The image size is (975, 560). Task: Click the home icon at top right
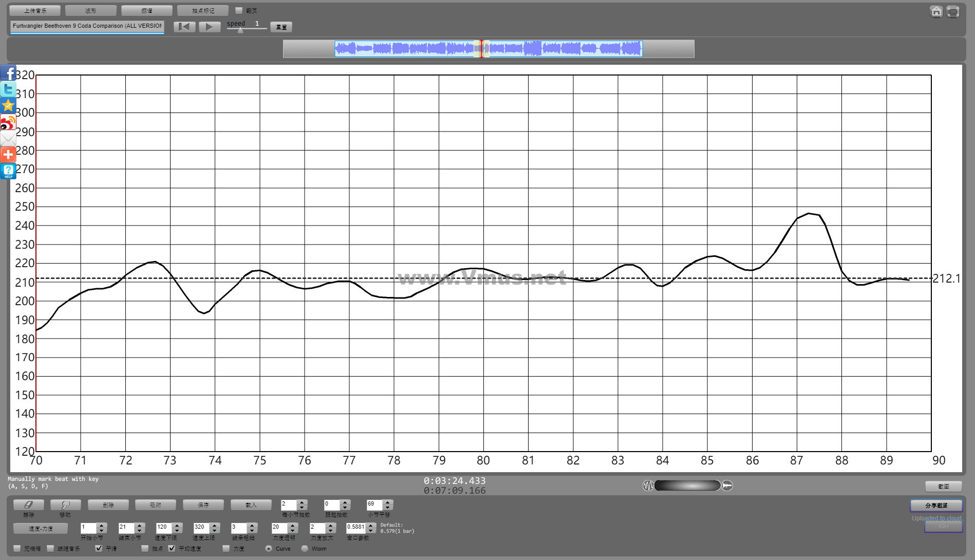pyautogui.click(x=936, y=12)
